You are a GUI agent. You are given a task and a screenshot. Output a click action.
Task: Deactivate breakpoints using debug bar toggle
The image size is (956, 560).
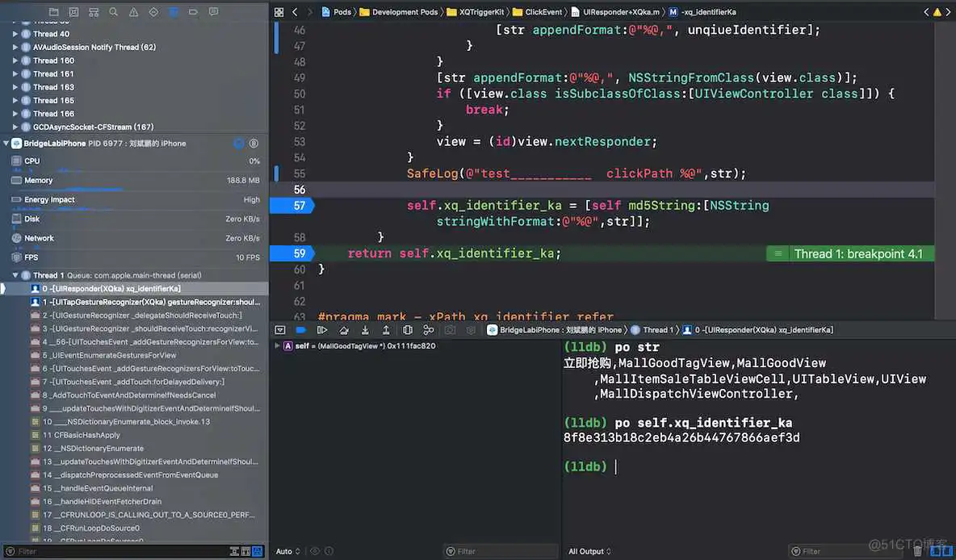301,330
